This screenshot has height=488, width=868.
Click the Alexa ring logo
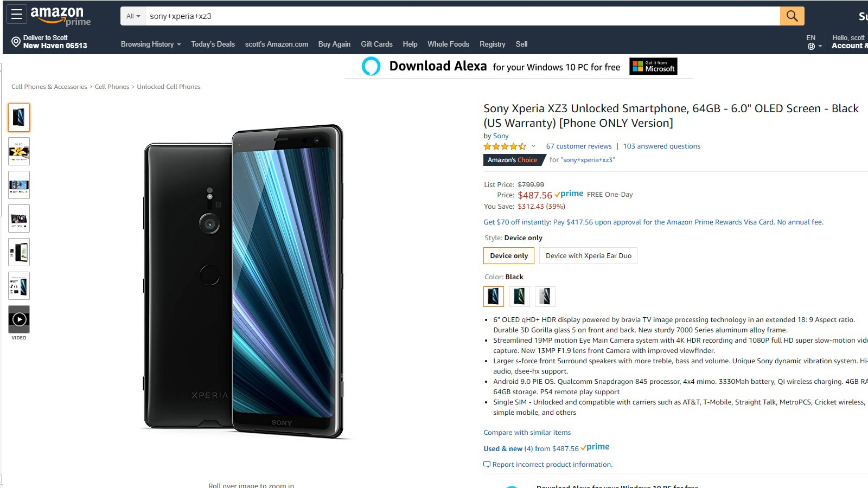371,66
